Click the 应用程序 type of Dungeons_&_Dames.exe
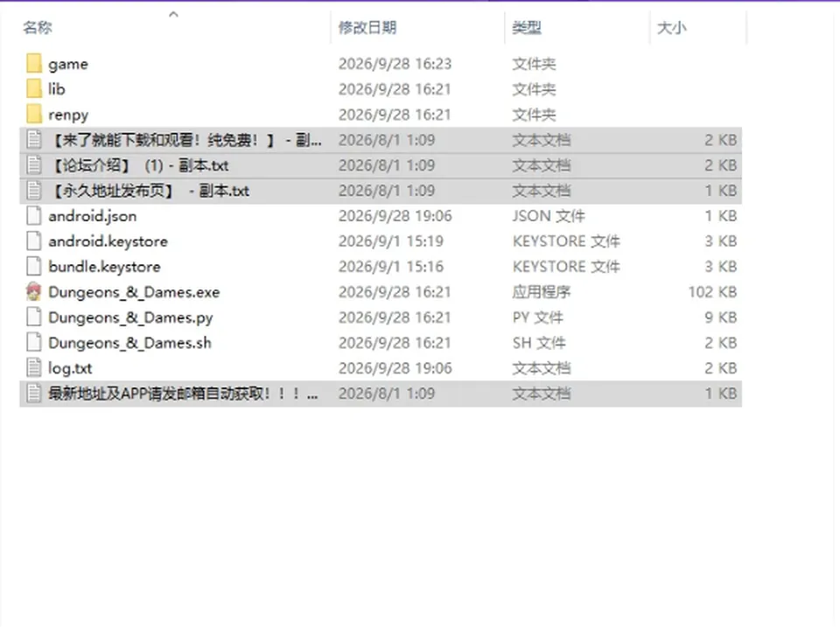 pyautogui.click(x=542, y=292)
